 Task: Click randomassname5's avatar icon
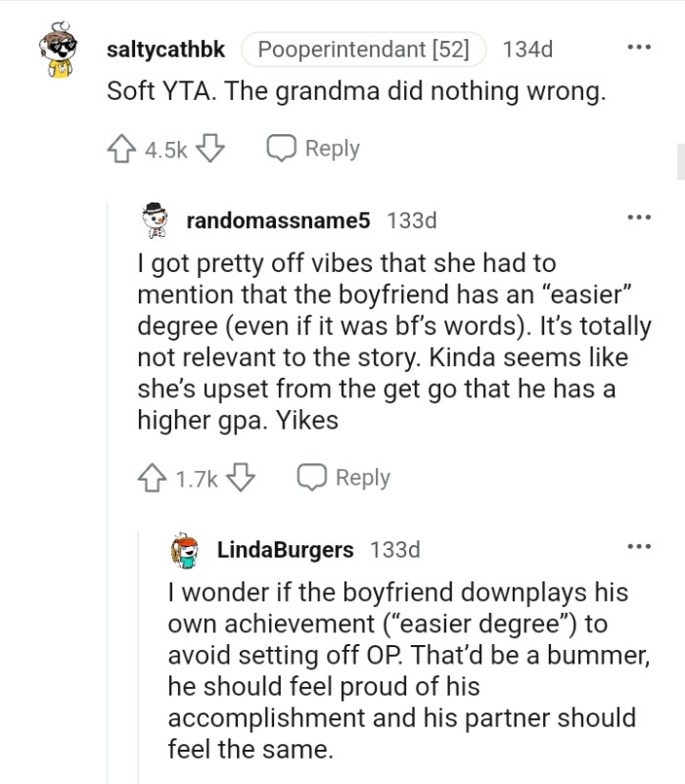[155, 221]
